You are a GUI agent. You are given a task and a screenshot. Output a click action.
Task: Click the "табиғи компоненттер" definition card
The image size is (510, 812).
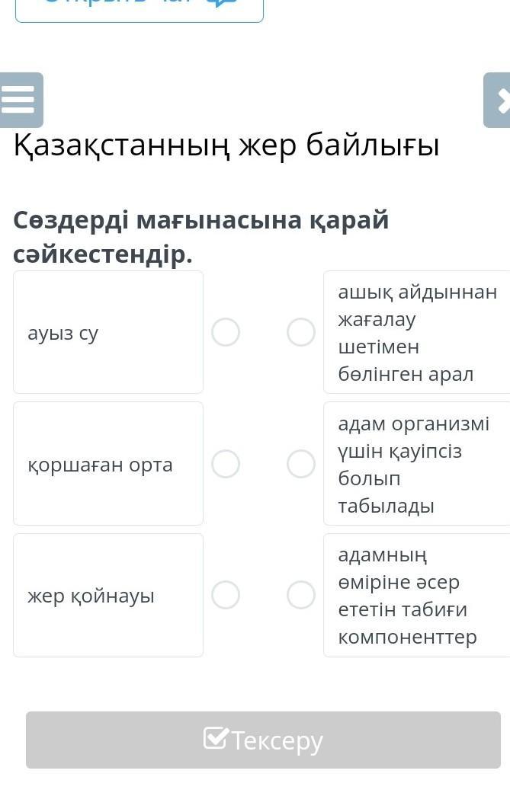click(416, 595)
